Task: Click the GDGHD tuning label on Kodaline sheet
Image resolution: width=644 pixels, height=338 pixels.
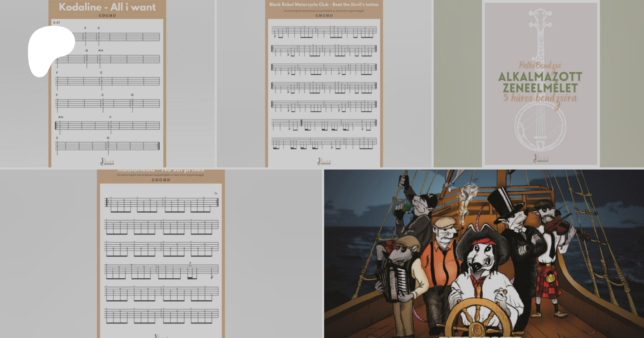Action: click(x=107, y=16)
